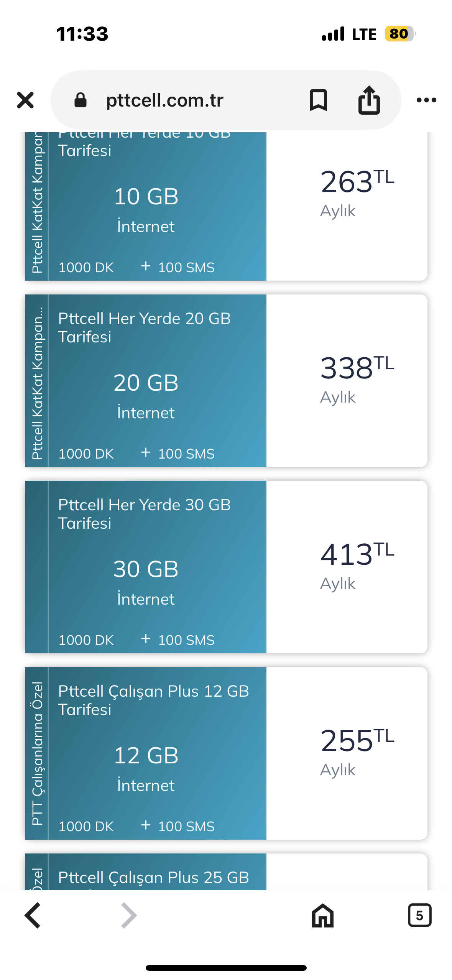452x980 pixels.
Task: Tap the 255 TL Aylık price panel
Action: pos(347,753)
